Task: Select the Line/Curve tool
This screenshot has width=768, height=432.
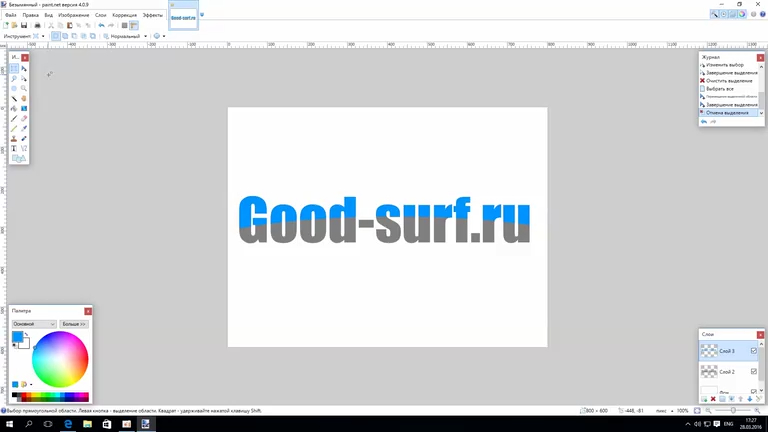Action: click(24, 148)
